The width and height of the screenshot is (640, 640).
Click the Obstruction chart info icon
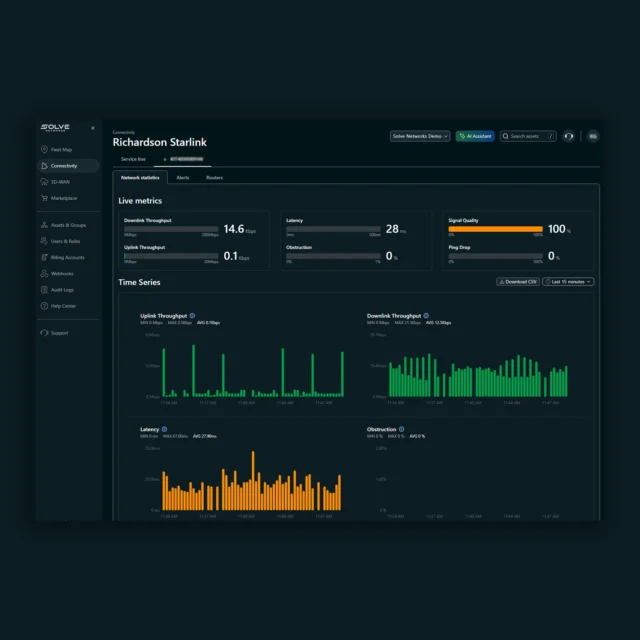click(x=403, y=428)
